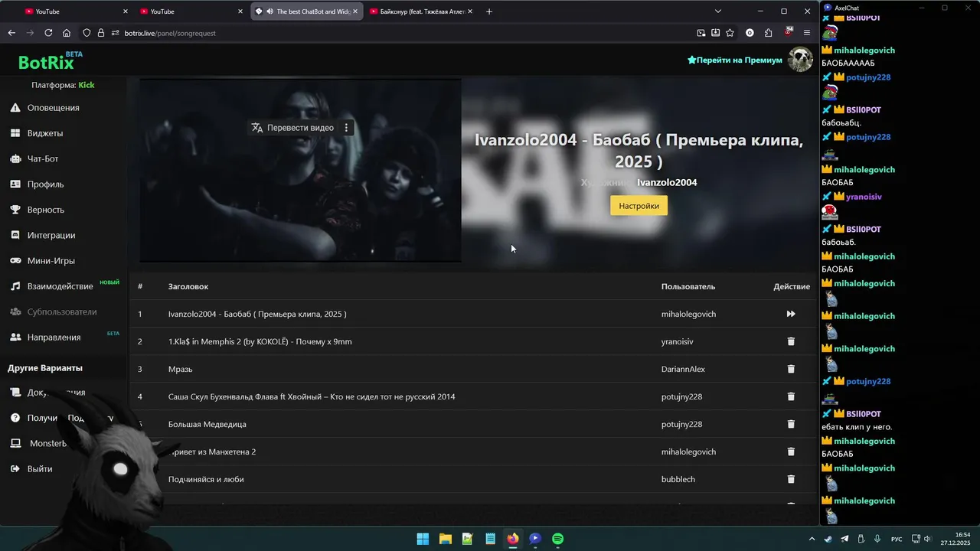Screen dimensions: 980x551
Task: Open the taskbar volume control
Action: (927, 539)
